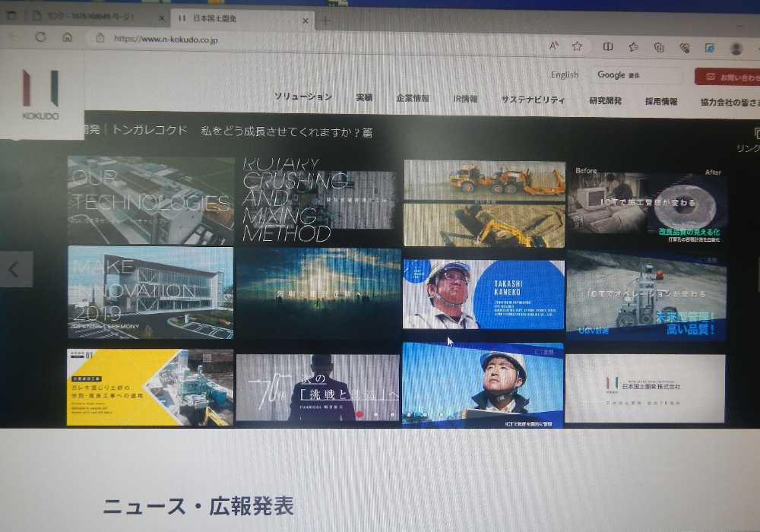Open a new tab with plus button
The height and width of the screenshot is (532, 760).
click(326, 21)
